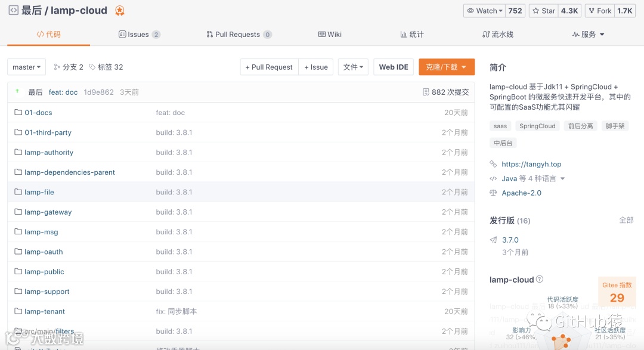This screenshot has width=644, height=350.
Task: Click 全部 to view all releases
Action: coord(626,220)
